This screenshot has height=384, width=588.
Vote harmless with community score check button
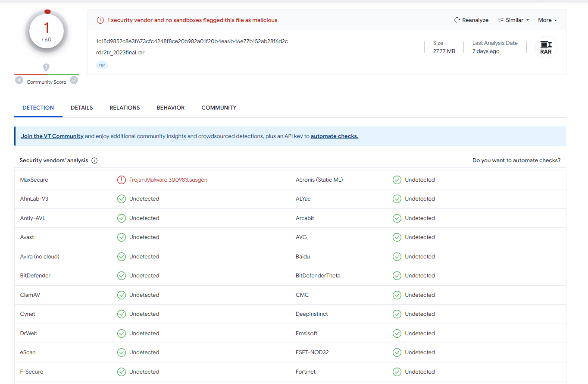(74, 80)
